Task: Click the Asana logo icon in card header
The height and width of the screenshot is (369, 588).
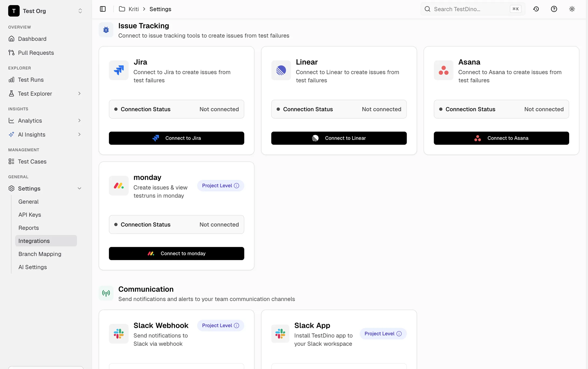Action: click(x=443, y=70)
